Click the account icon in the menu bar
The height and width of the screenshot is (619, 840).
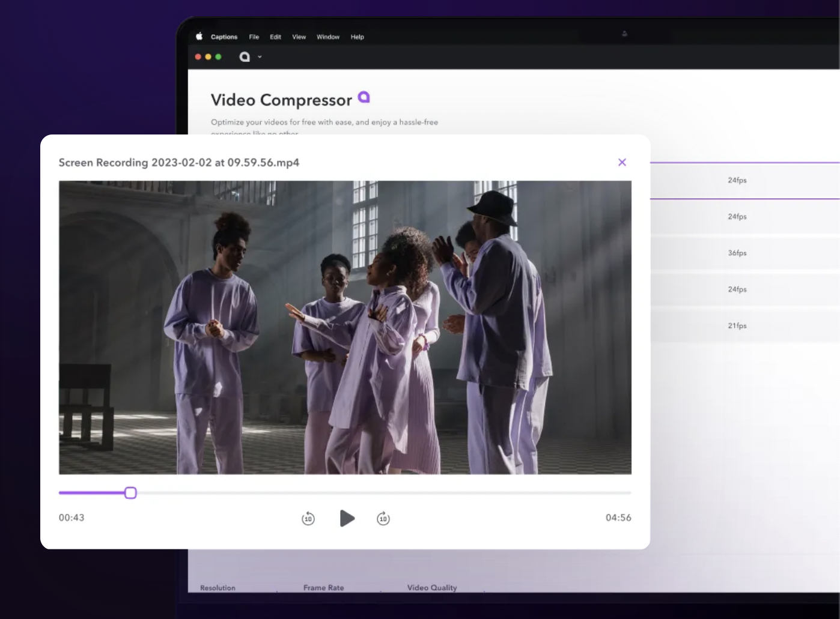(624, 34)
